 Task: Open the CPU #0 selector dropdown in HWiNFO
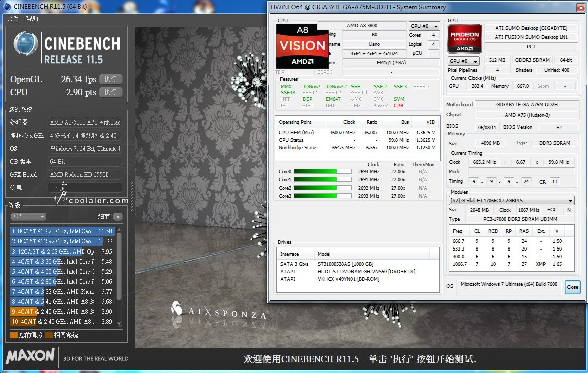(x=424, y=26)
